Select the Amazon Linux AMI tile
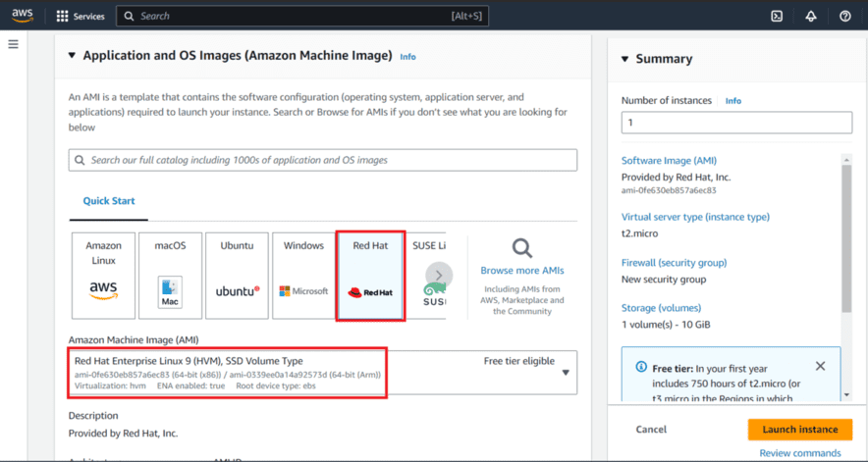Screen dimensions: 868x462 click(x=103, y=276)
